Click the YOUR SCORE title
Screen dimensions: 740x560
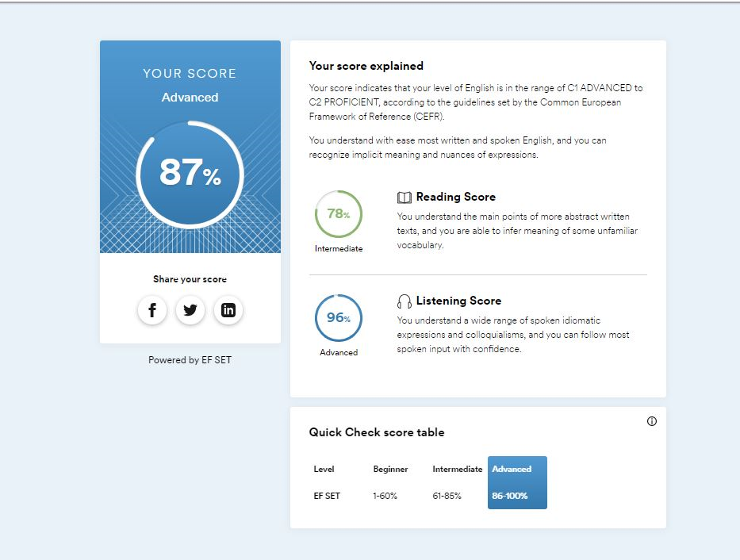point(190,73)
